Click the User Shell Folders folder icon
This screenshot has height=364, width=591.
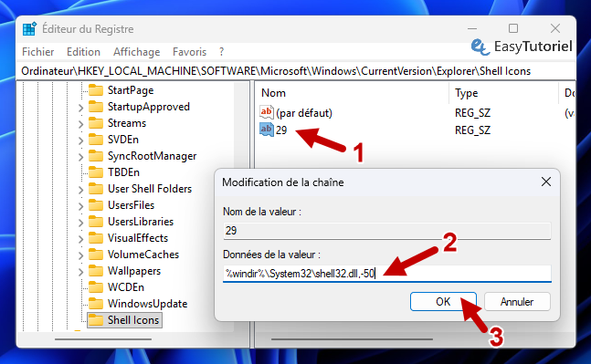tap(96, 189)
